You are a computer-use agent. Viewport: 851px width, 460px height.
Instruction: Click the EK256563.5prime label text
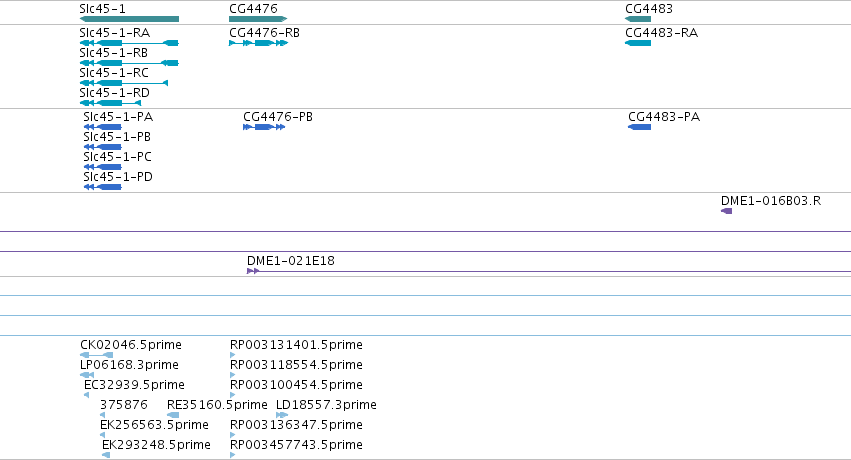pos(154,425)
